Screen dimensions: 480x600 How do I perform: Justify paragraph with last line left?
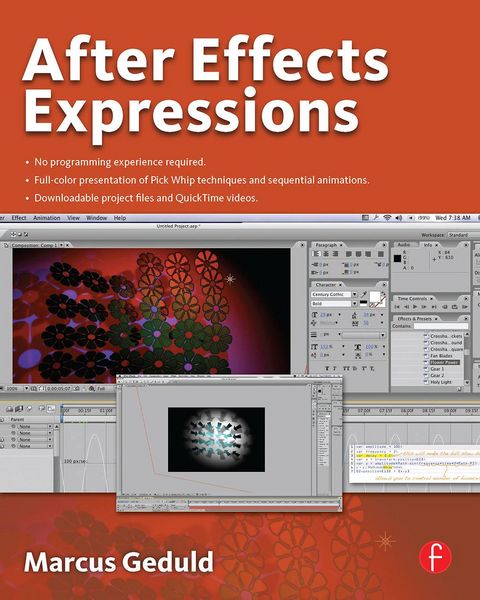point(349,254)
